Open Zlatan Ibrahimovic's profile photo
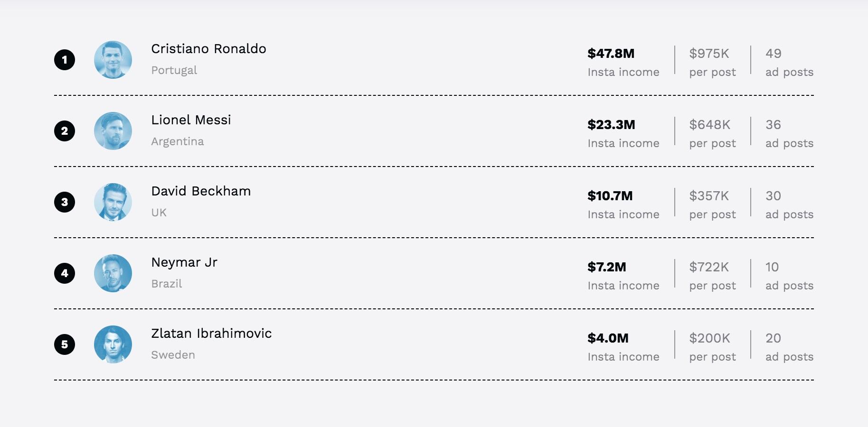This screenshot has width=868, height=427. click(x=113, y=344)
